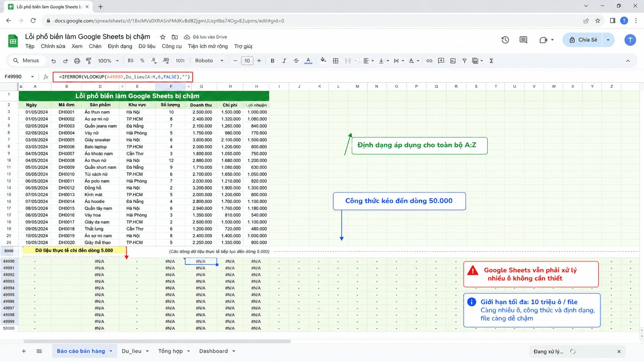Viewport: 644px width, 362px height.
Task: Open filter views dropdown
Action: click(x=478, y=61)
